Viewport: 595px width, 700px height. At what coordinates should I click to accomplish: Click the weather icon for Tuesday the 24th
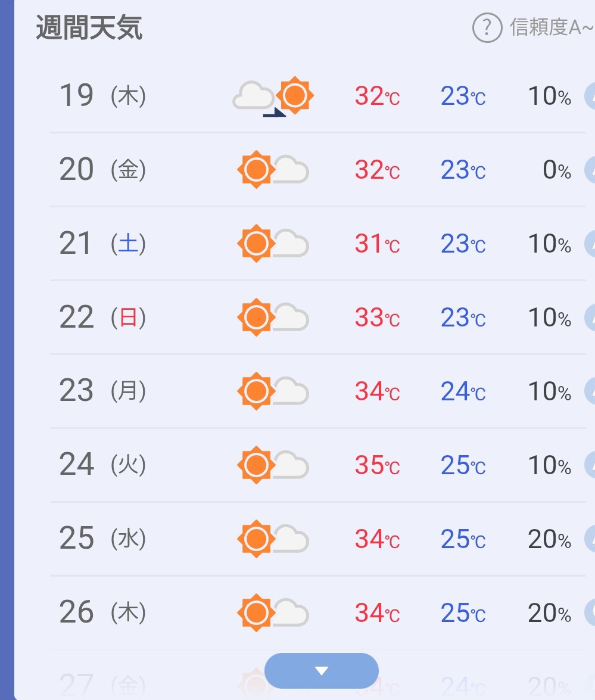tap(273, 465)
